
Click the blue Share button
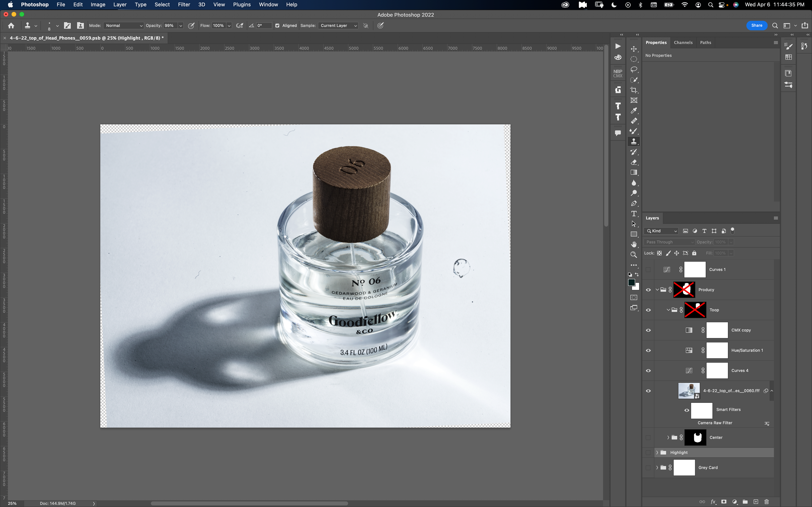pyautogui.click(x=756, y=26)
